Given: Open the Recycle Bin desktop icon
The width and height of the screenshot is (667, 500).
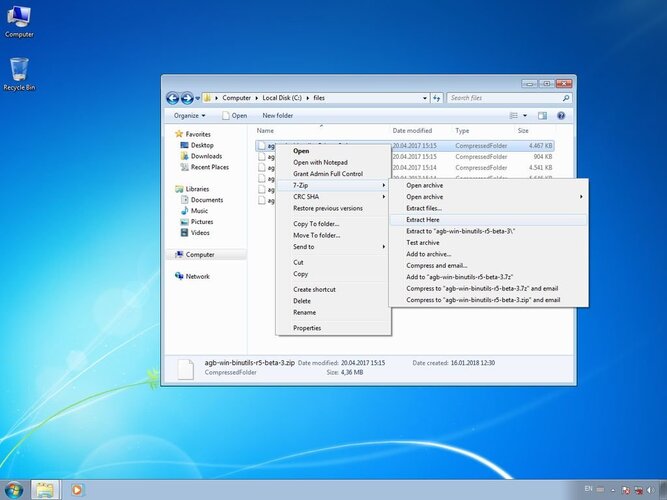Looking at the screenshot, I should click(19, 74).
